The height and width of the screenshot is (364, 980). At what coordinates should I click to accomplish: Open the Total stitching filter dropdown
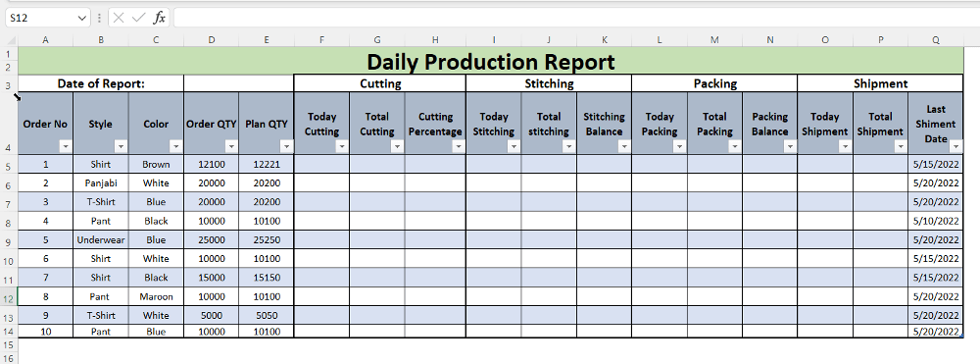point(568,146)
